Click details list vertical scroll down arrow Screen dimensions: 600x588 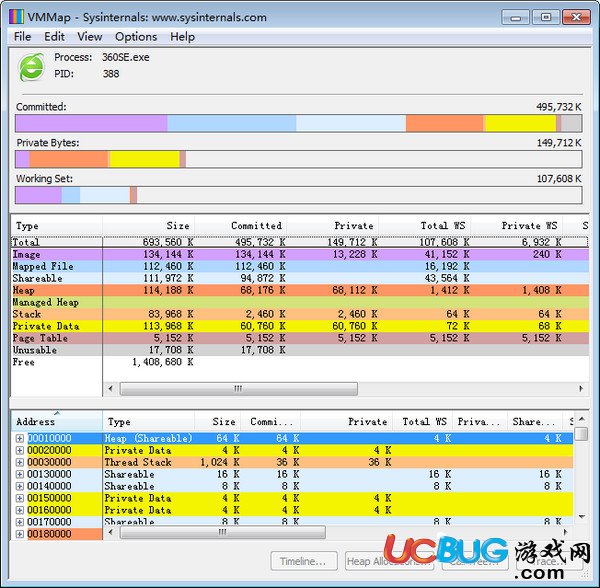(582, 517)
